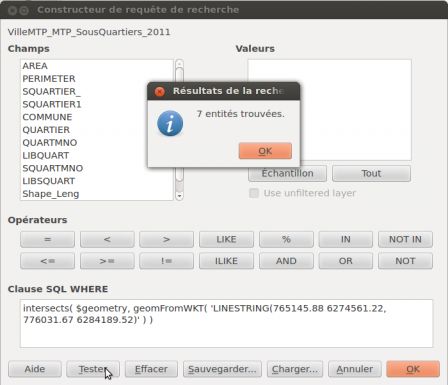
Task: Test the query with the Tester button
Action: [93, 369]
